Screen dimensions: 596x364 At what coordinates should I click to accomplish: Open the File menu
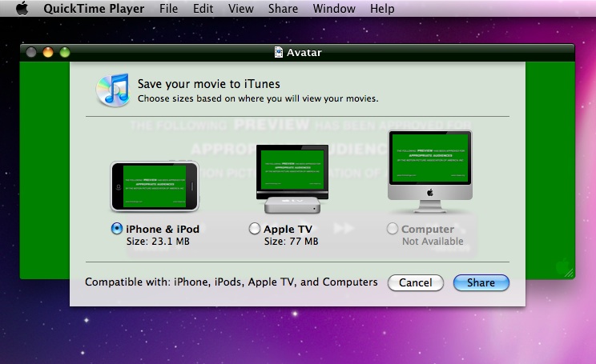click(168, 8)
